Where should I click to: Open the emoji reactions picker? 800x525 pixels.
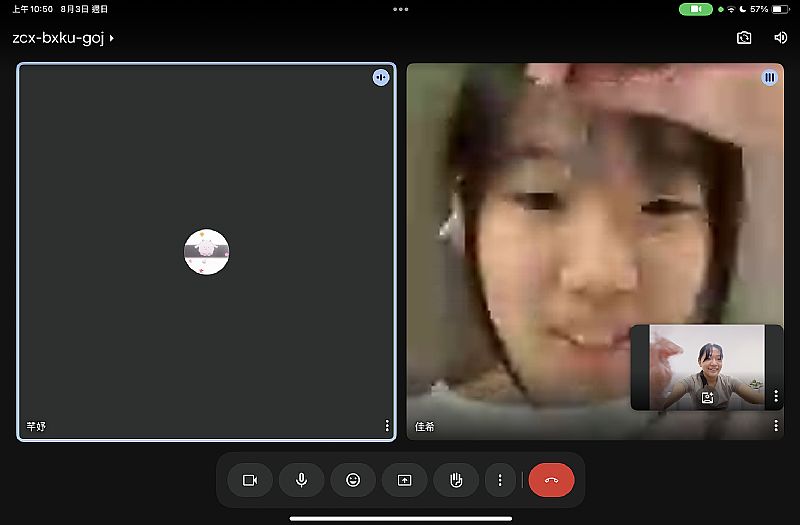click(353, 480)
